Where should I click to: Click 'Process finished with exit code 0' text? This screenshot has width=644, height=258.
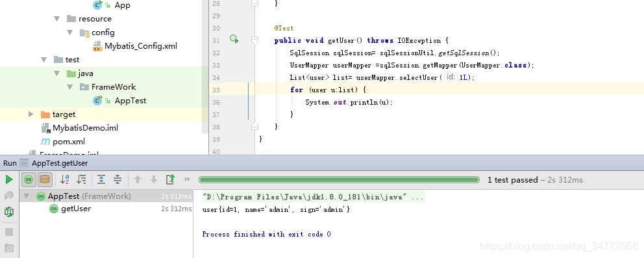point(266,234)
